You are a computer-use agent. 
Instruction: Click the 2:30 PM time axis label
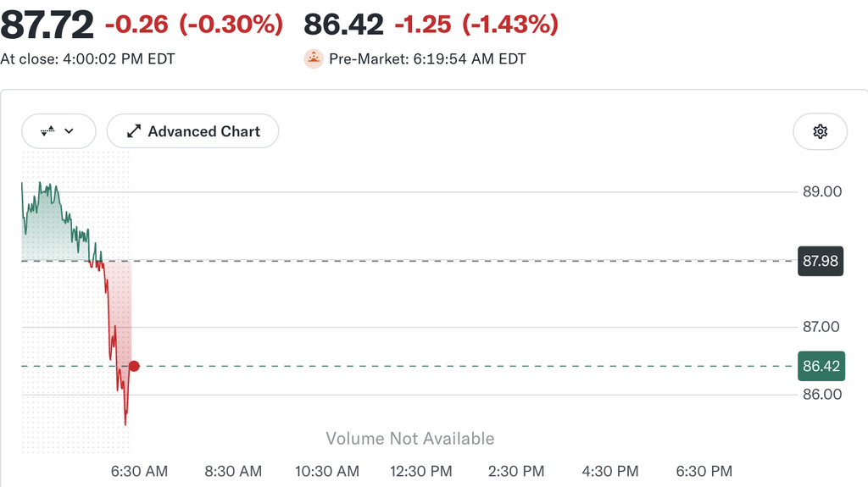click(516, 472)
